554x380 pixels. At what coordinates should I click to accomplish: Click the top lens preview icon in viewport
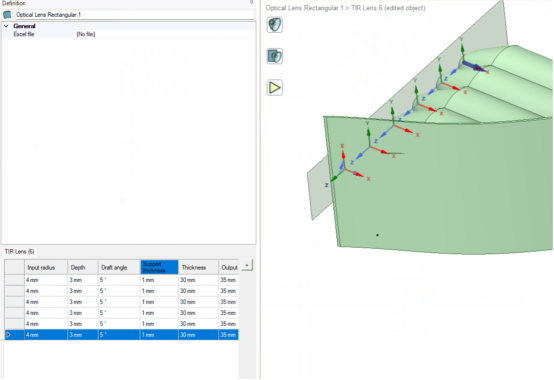pos(275,25)
